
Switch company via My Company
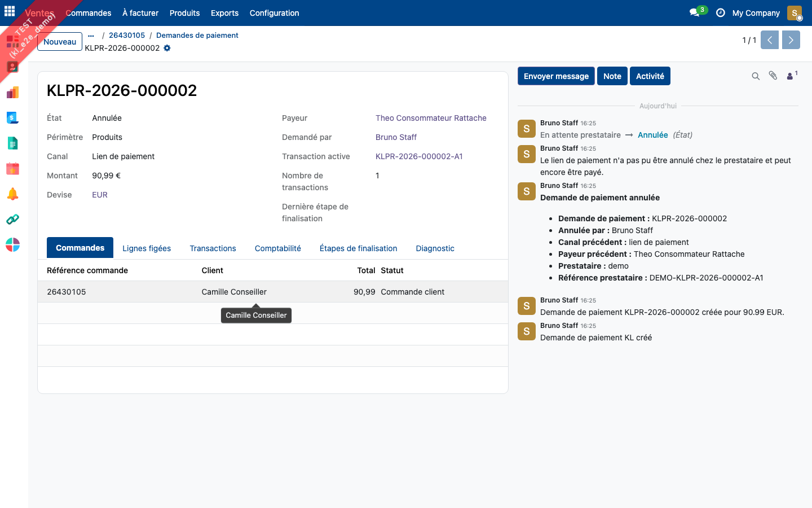tap(756, 13)
